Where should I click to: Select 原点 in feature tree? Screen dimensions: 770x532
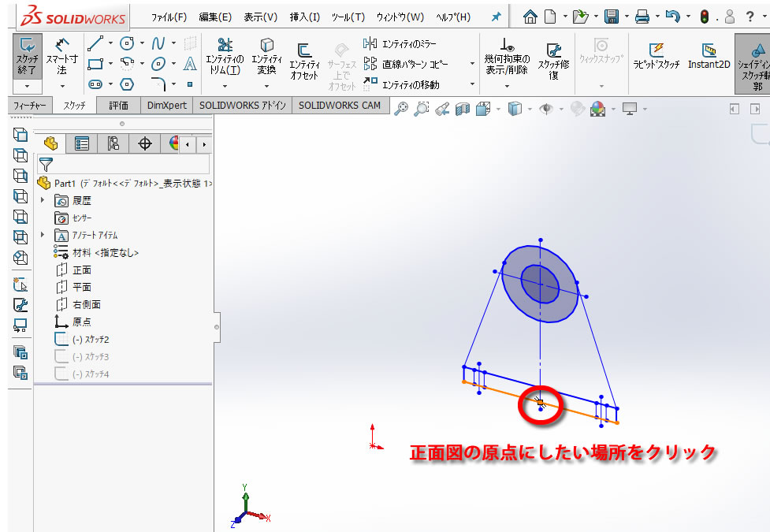click(73, 322)
